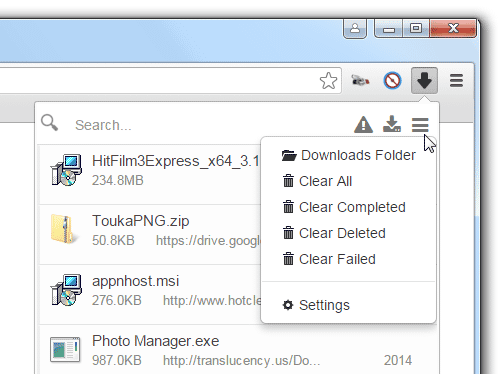
Task: Click the camera extension icon
Action: click(x=360, y=80)
